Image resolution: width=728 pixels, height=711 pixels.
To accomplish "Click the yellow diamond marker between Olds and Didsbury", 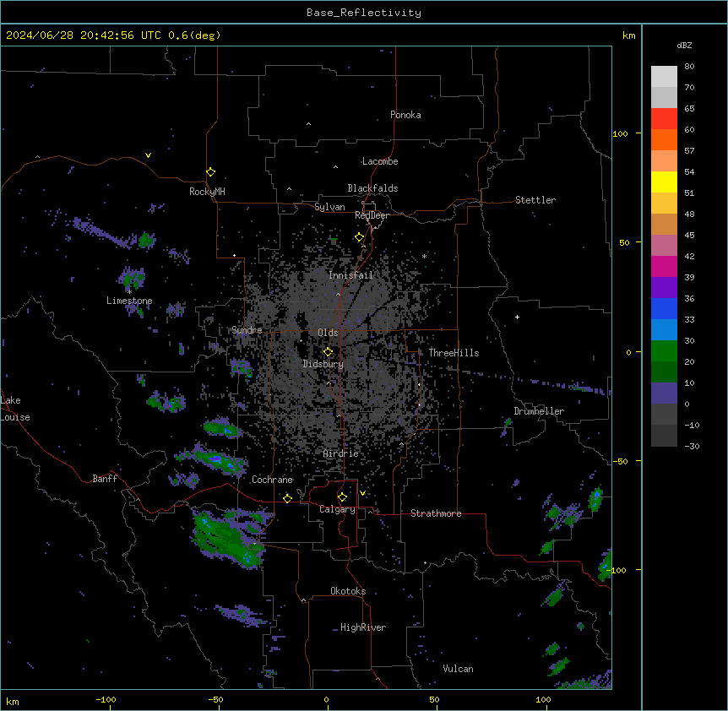I will pyautogui.click(x=328, y=352).
